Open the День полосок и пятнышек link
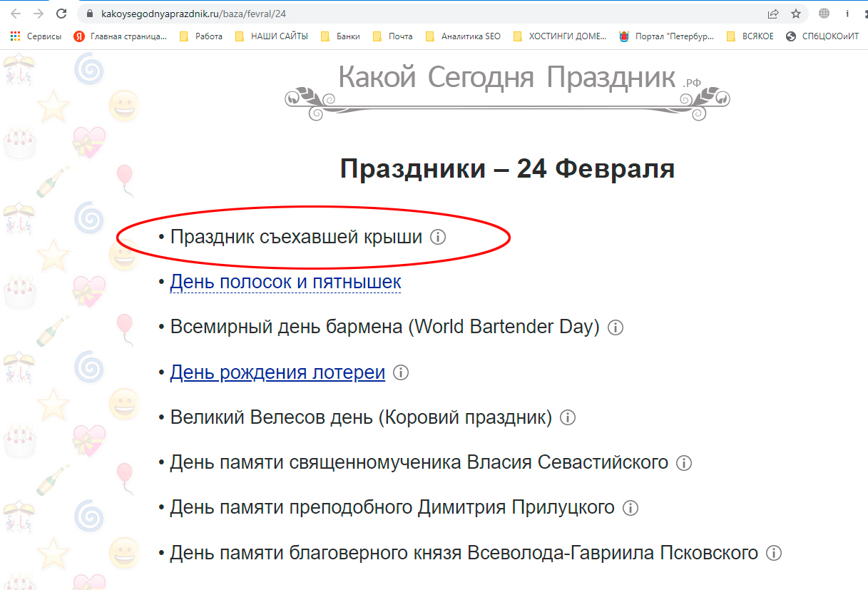This screenshot has width=868, height=590. coord(285,283)
